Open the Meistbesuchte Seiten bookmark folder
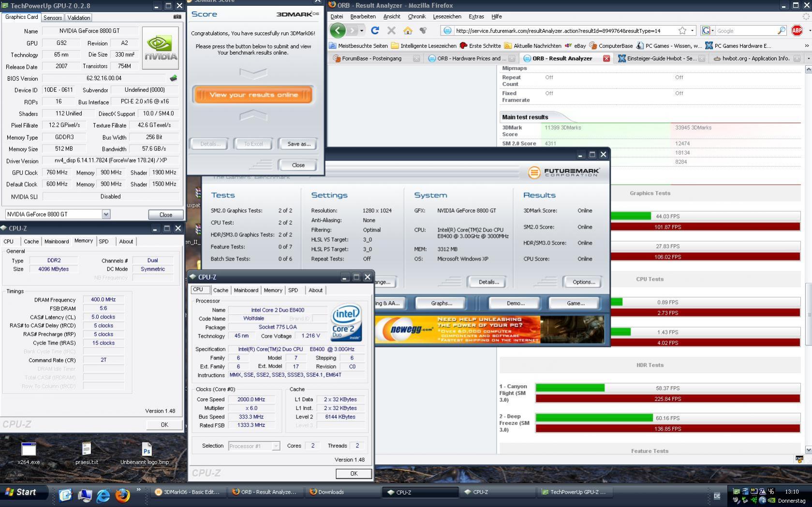This screenshot has height=507, width=812. coord(358,45)
